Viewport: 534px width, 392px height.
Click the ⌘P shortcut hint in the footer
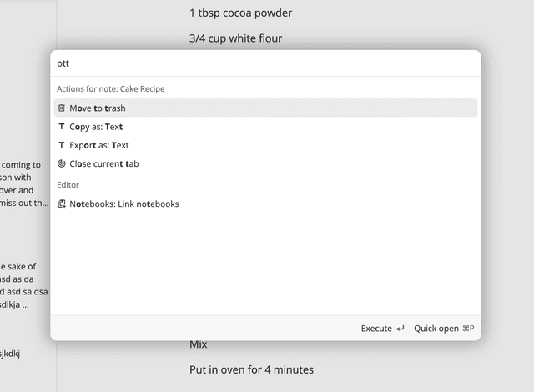click(x=468, y=329)
